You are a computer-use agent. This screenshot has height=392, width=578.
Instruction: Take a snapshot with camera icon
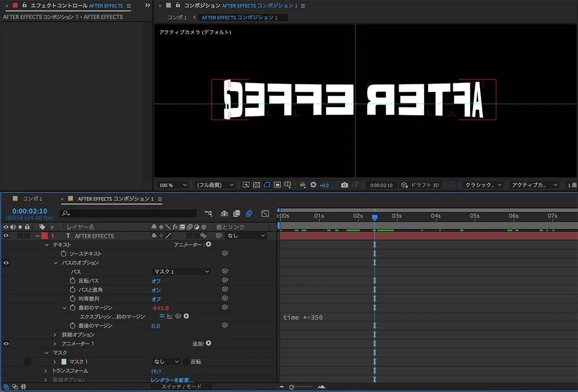(345, 185)
